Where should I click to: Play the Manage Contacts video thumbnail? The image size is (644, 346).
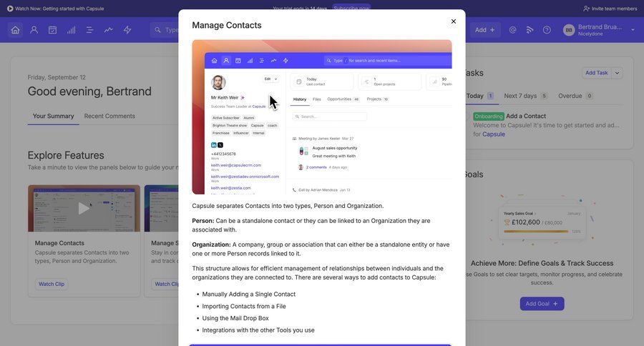pyautogui.click(x=84, y=208)
